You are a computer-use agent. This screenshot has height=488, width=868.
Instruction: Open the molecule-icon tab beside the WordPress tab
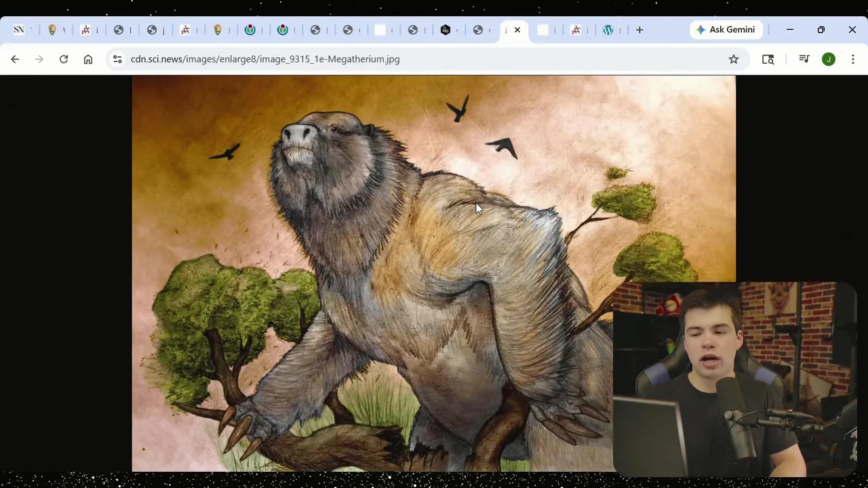576,30
